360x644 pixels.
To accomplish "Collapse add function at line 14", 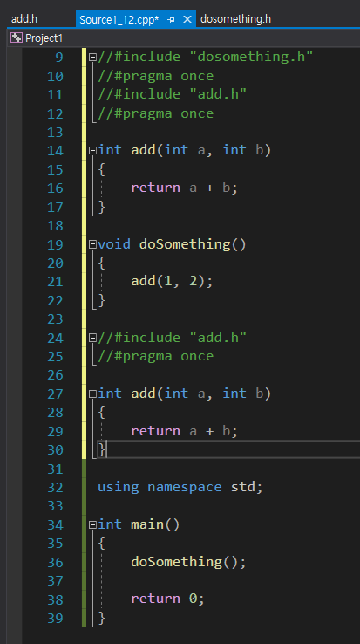I will (92, 151).
